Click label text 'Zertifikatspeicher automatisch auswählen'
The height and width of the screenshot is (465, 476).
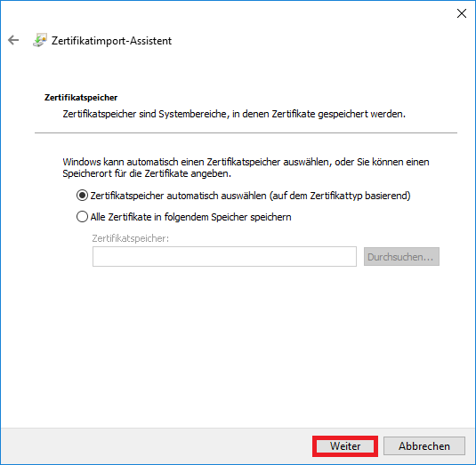click(x=179, y=196)
